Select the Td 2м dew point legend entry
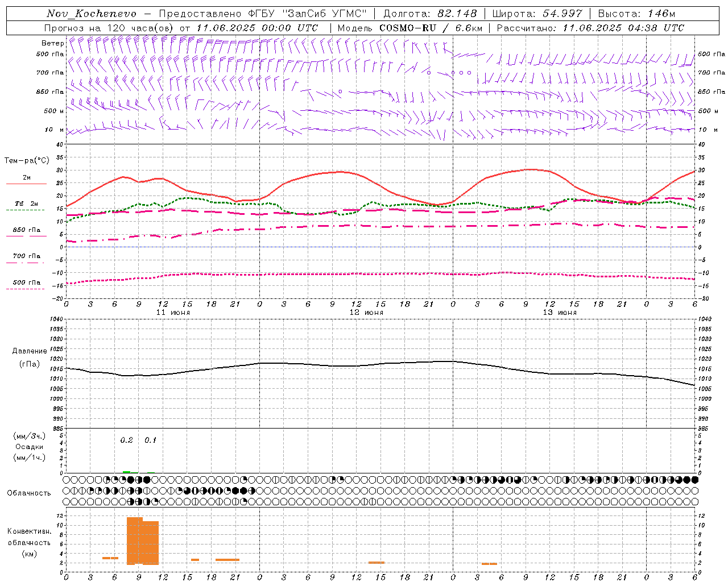 click(x=26, y=206)
